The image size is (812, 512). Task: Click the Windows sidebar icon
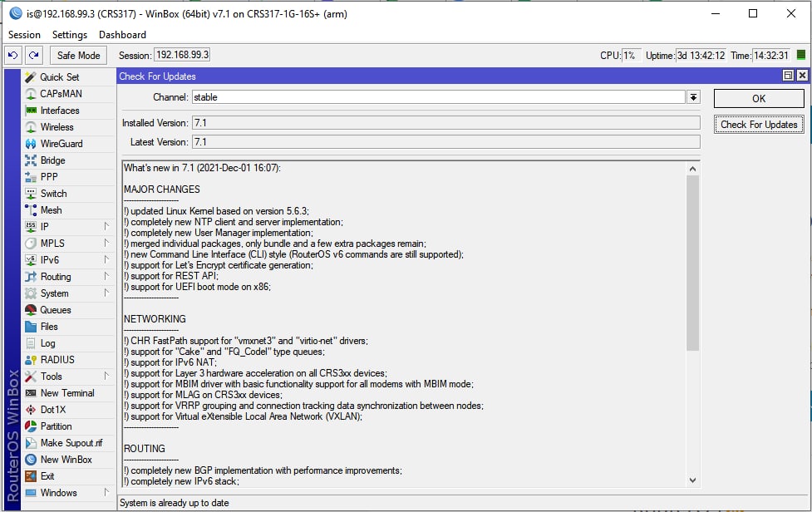(31, 493)
